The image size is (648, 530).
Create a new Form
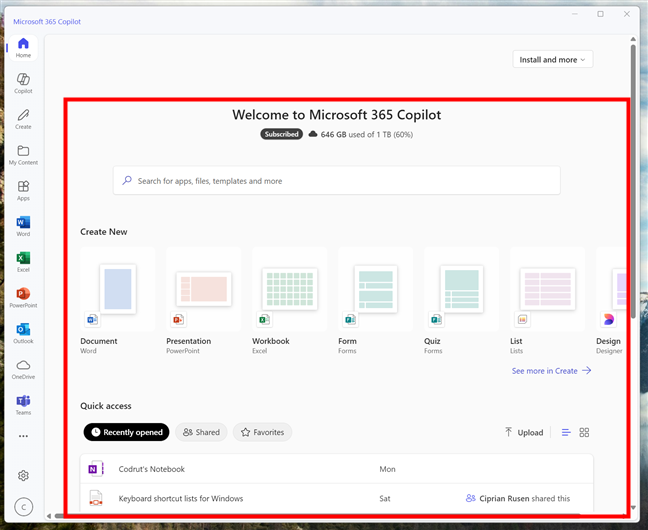point(376,301)
